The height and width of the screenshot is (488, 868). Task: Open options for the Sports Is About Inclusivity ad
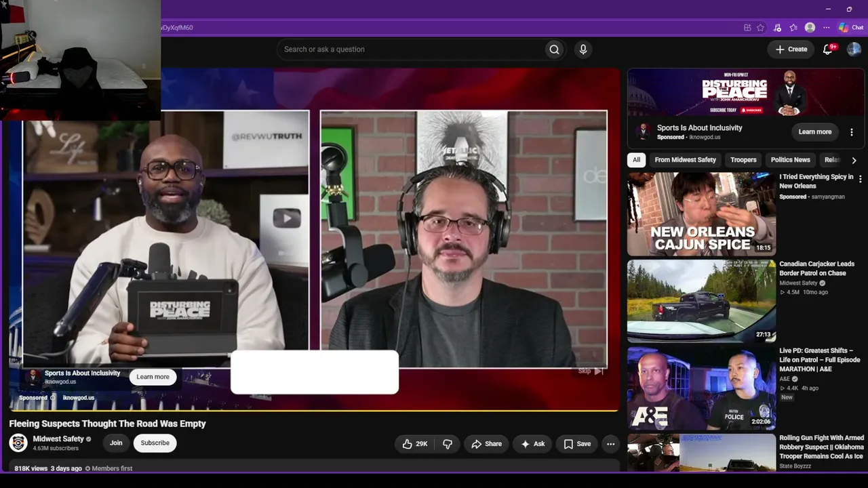(x=852, y=132)
